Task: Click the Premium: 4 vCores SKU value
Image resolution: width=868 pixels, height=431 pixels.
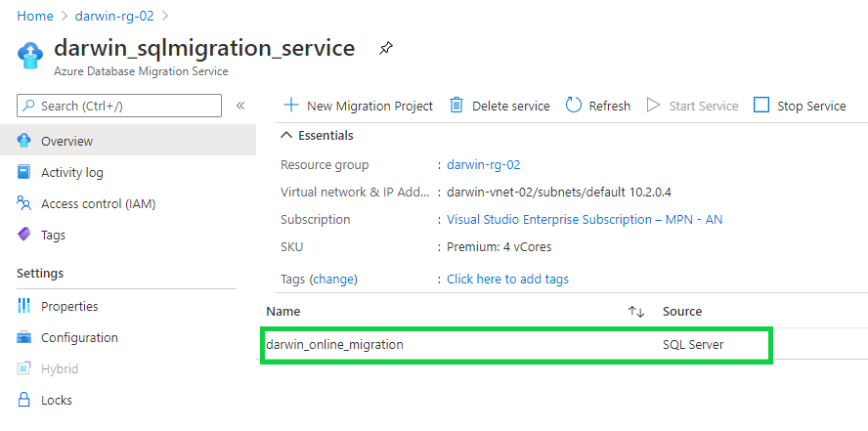Action: 499,246
